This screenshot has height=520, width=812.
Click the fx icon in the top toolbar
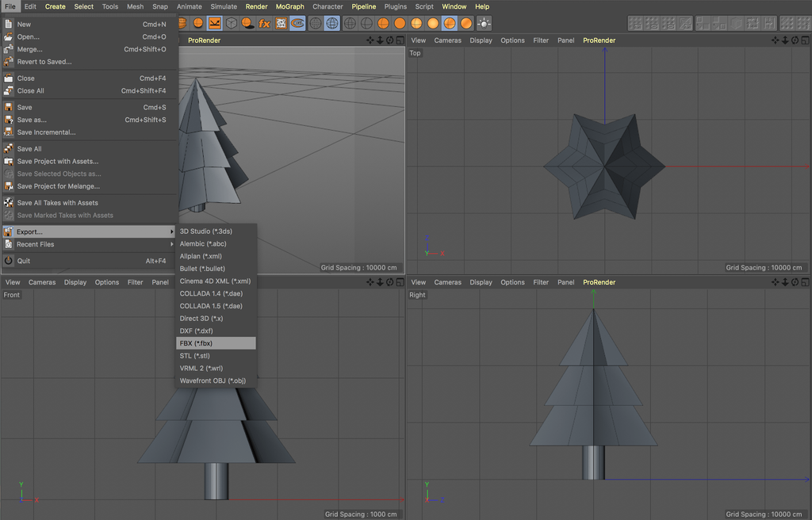[x=264, y=23]
